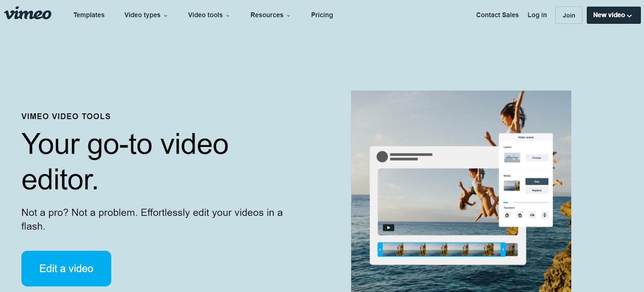This screenshot has height=292, width=644.
Task: Click the Vimeo logo
Action: coord(28,14)
